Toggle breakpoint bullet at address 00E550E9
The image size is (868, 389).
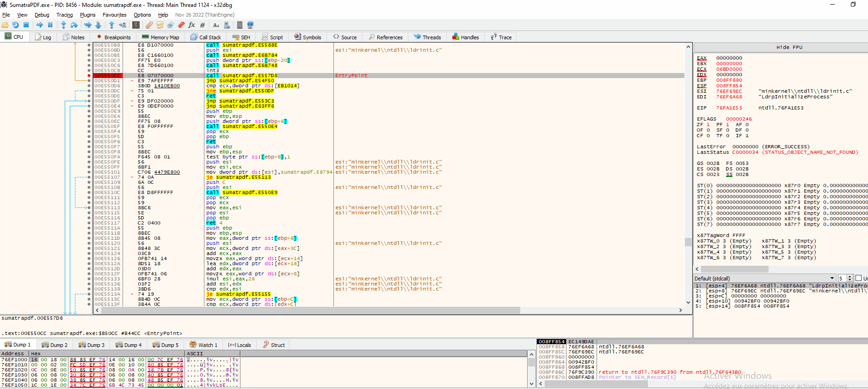89,111
